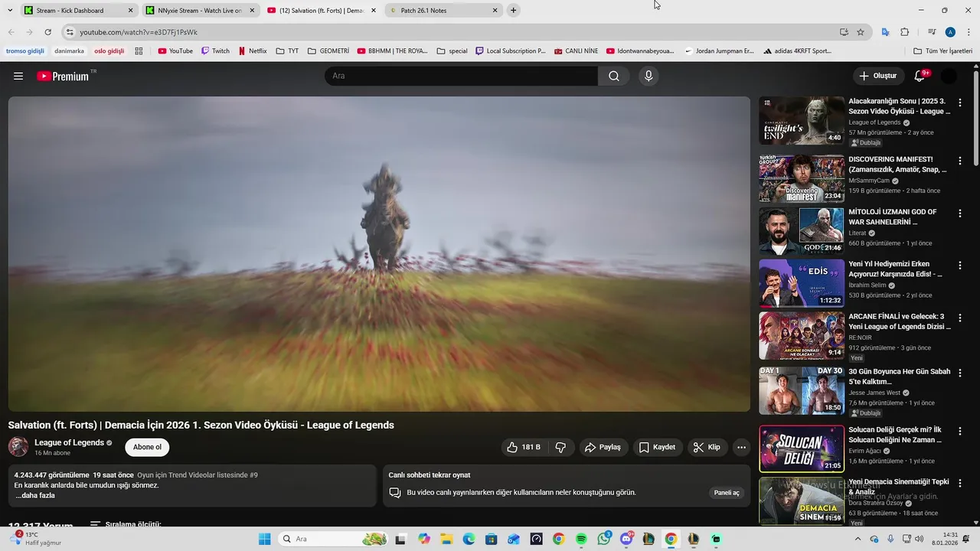Open Chrome media controls icon

point(932,32)
